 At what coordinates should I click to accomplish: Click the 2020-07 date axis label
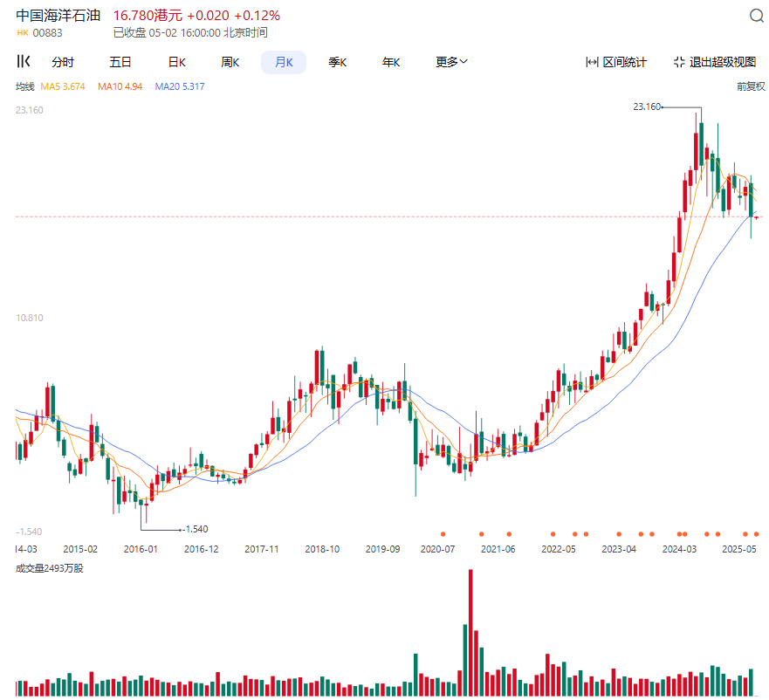[x=437, y=549]
